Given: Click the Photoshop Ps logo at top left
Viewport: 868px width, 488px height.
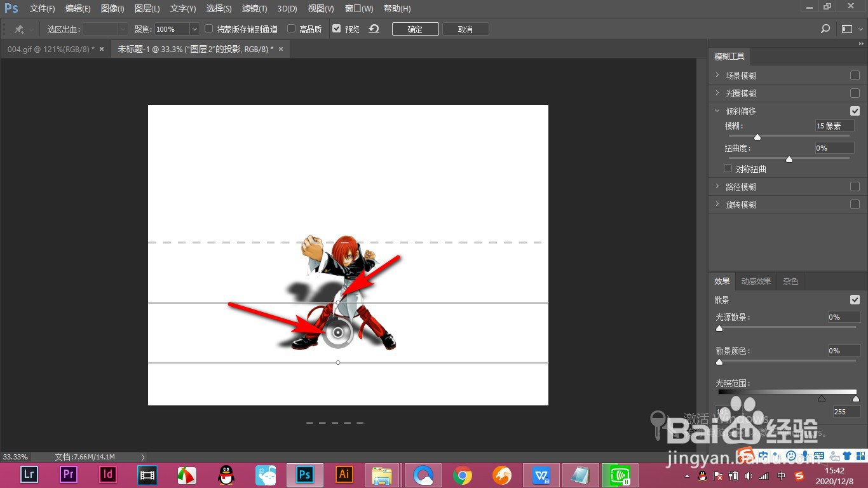Looking at the screenshot, I should (x=11, y=8).
